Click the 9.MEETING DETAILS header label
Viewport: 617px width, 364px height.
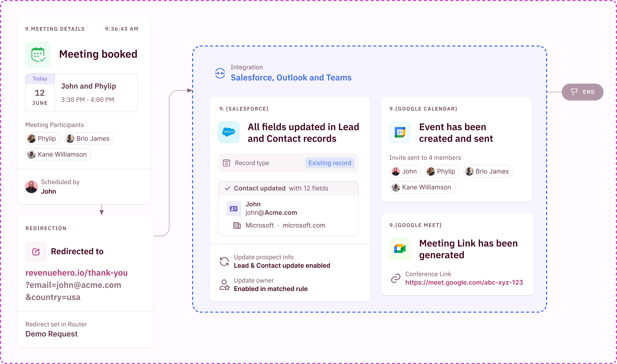(x=55, y=29)
